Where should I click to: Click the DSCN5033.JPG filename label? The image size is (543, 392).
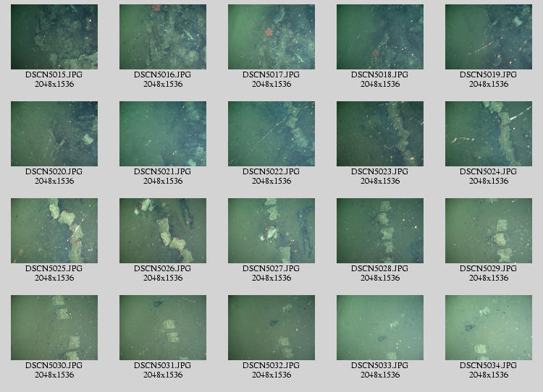(x=380, y=365)
